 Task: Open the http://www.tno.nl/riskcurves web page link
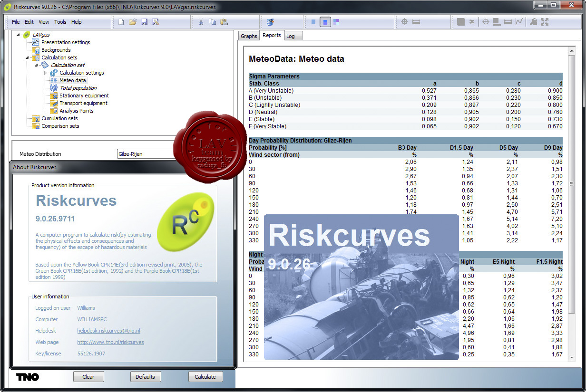click(x=110, y=342)
